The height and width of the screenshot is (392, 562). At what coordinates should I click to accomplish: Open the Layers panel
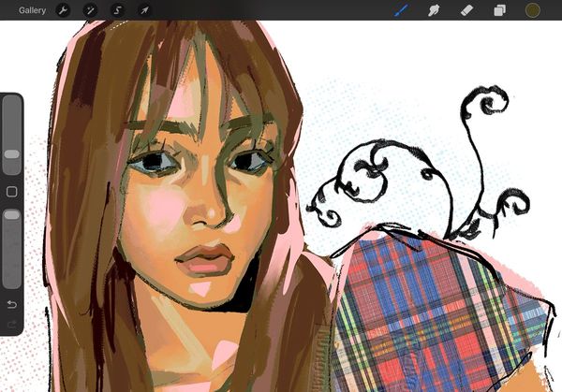[x=499, y=10]
